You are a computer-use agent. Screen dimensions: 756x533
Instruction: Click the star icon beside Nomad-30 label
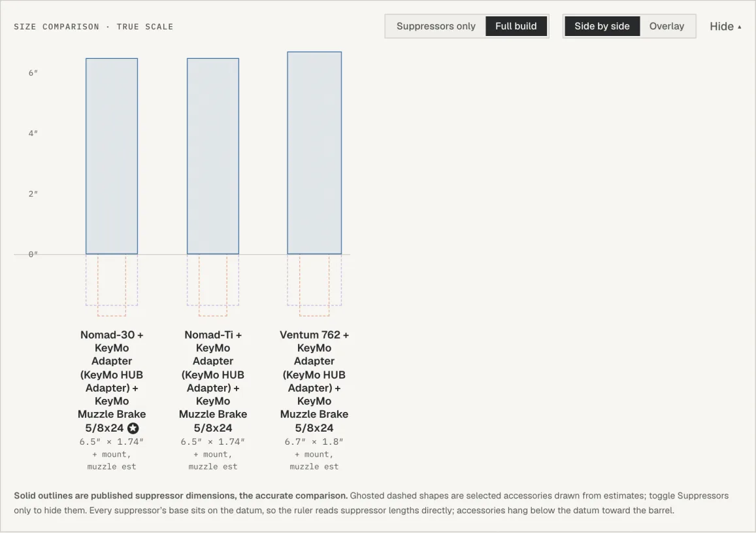(133, 428)
